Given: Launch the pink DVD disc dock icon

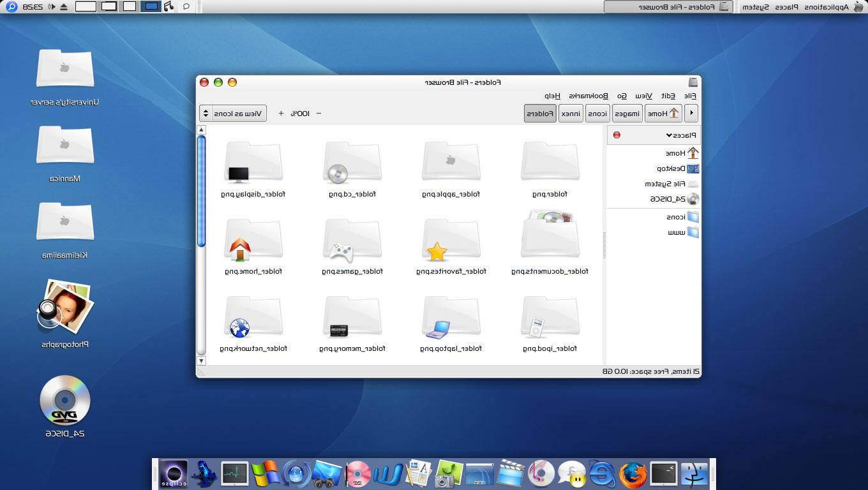Looking at the screenshot, I should click(358, 474).
